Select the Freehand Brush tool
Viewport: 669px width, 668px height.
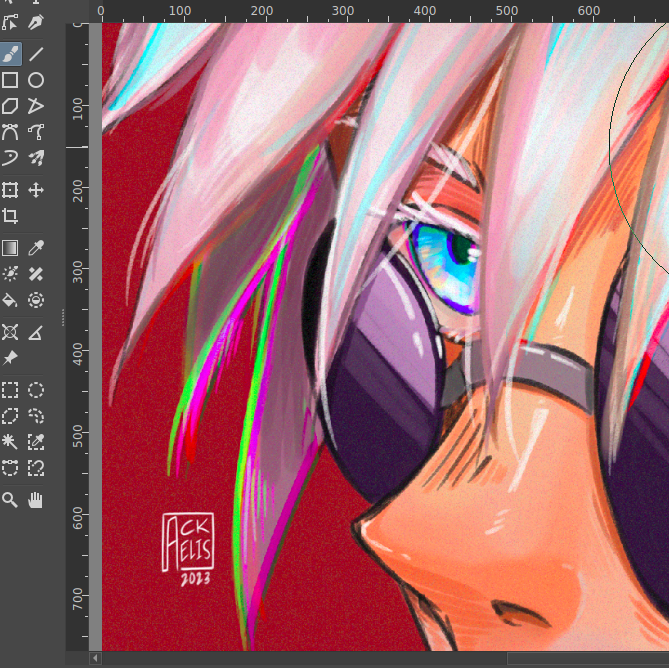pyautogui.click(x=10, y=54)
